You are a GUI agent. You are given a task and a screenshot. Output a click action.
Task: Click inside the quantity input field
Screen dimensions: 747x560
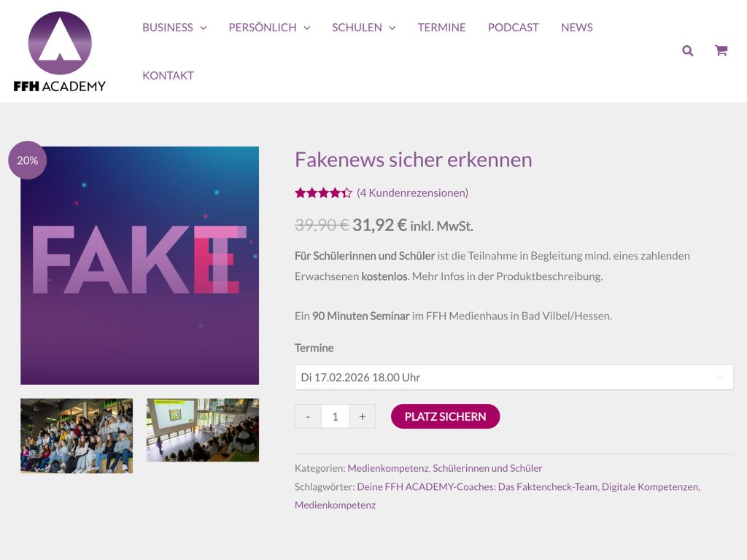(x=335, y=416)
